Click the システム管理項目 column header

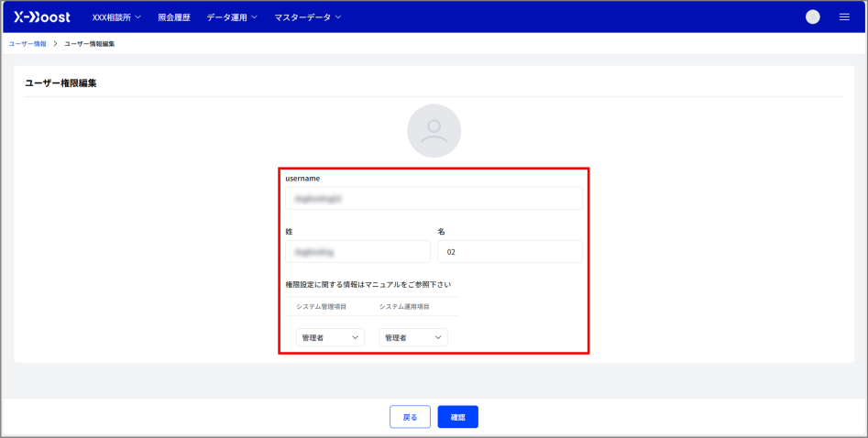(322, 306)
